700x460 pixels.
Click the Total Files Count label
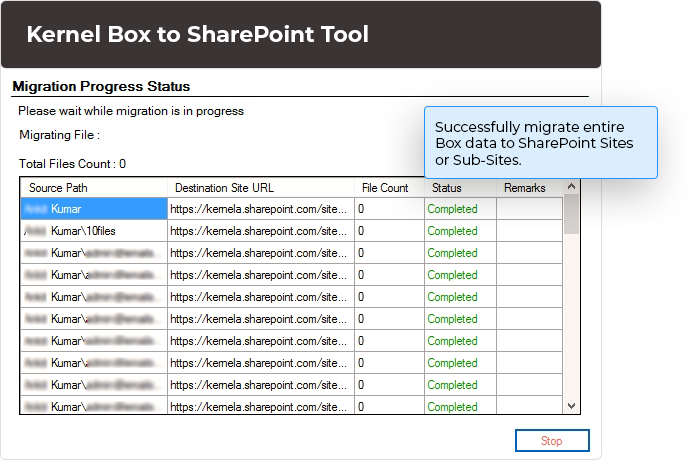(72, 164)
